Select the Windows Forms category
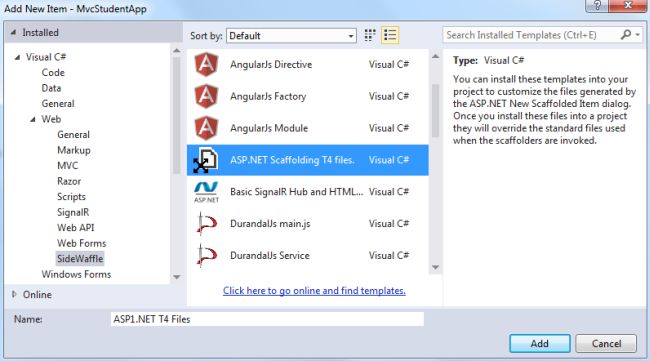 tap(76, 274)
